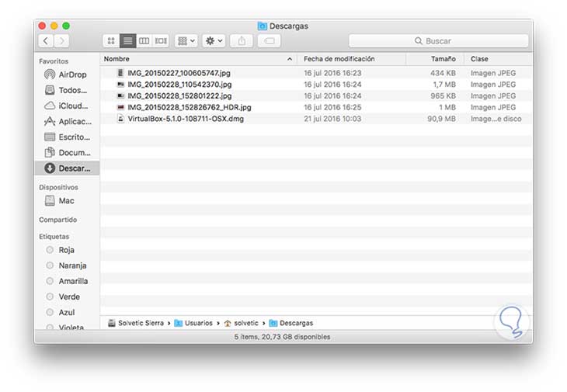Select the Roja tag
The height and width of the screenshot is (392, 567).
68,250
